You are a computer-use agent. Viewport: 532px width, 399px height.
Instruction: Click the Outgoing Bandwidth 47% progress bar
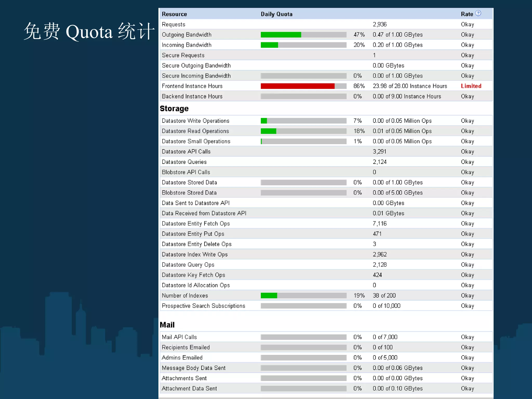tap(303, 35)
